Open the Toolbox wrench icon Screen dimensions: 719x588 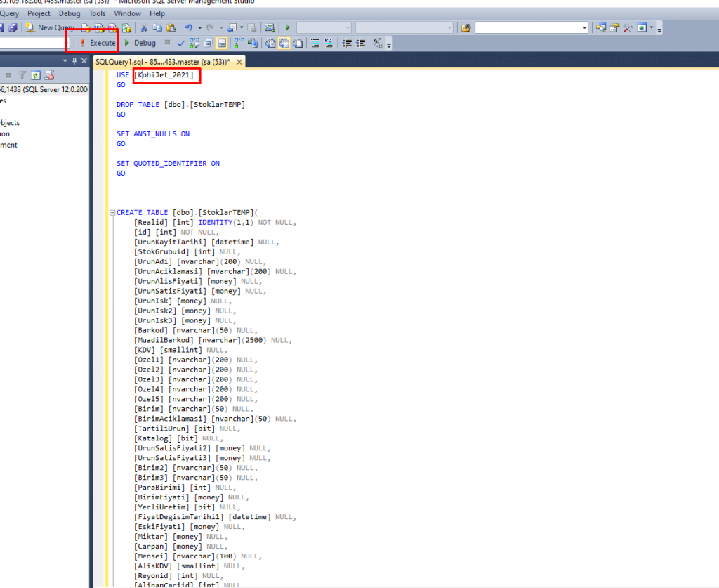[628, 27]
